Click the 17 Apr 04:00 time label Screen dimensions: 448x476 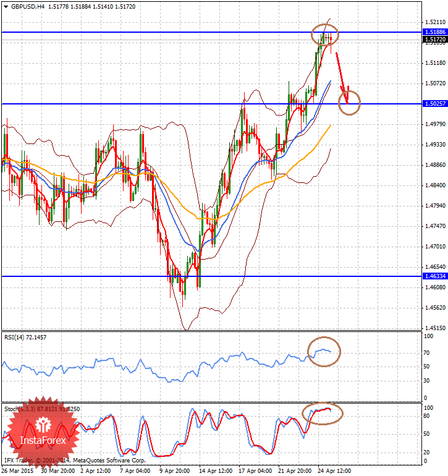(255, 471)
